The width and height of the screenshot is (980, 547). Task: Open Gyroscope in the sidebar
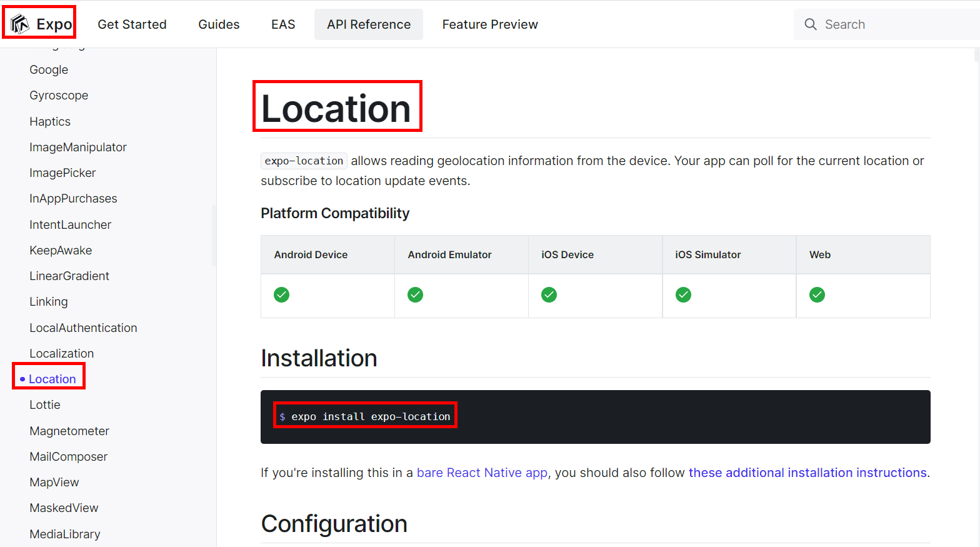tap(59, 95)
